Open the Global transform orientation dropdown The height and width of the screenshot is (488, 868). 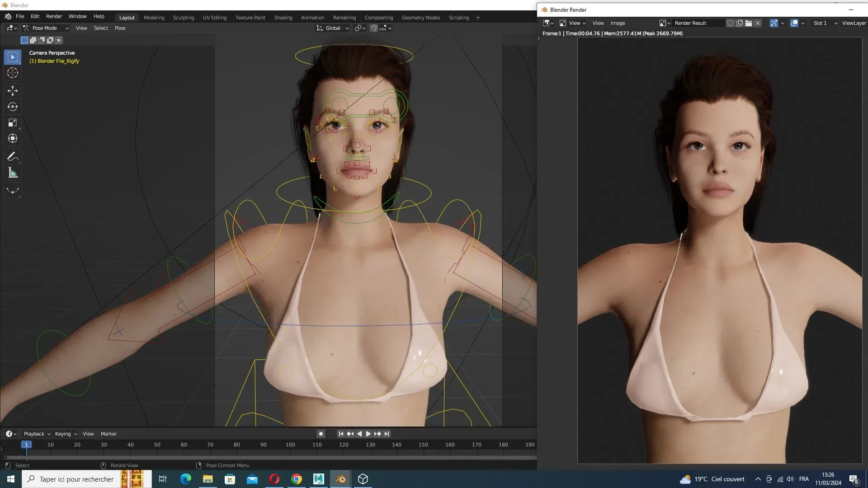pyautogui.click(x=333, y=28)
